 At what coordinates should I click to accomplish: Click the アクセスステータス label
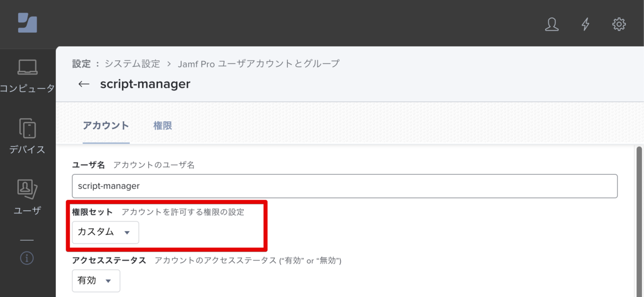(x=109, y=261)
